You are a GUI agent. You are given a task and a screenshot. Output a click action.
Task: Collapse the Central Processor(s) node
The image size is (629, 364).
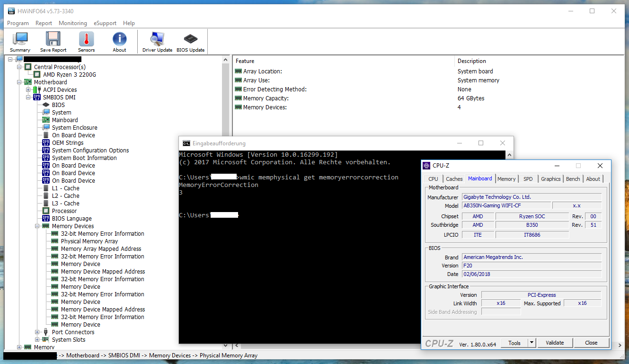point(19,67)
